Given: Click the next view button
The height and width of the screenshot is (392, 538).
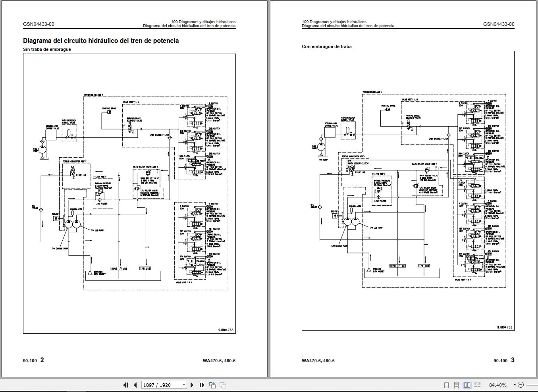Looking at the screenshot, I should (x=223, y=385).
